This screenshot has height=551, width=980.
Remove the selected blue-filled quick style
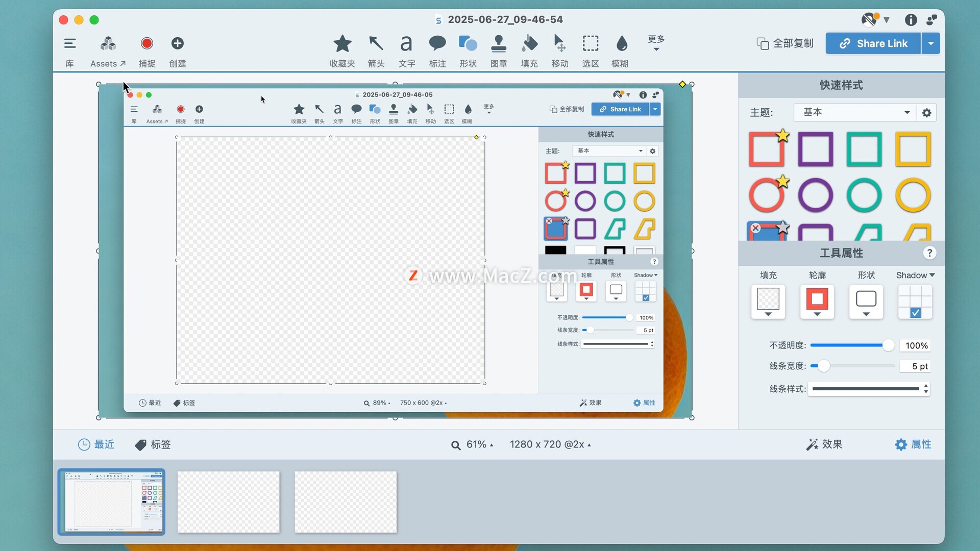(x=756, y=228)
